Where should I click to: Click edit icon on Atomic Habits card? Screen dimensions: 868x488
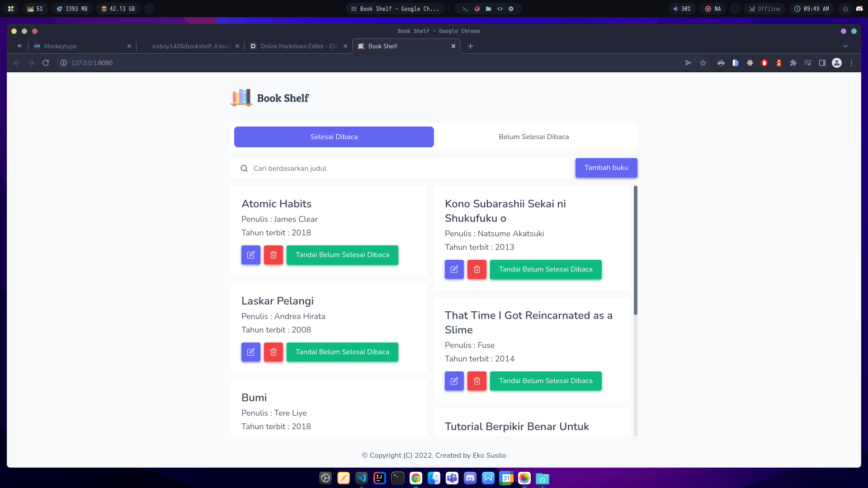click(x=251, y=255)
